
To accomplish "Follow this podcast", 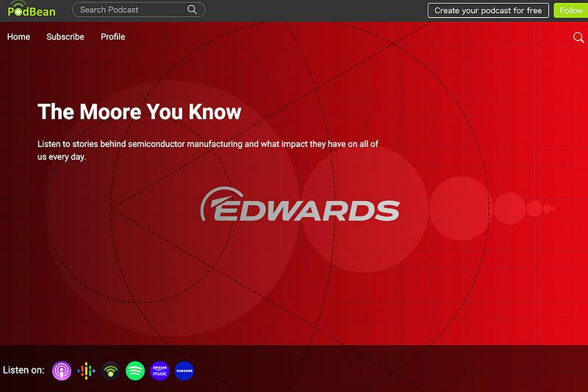I will [571, 10].
